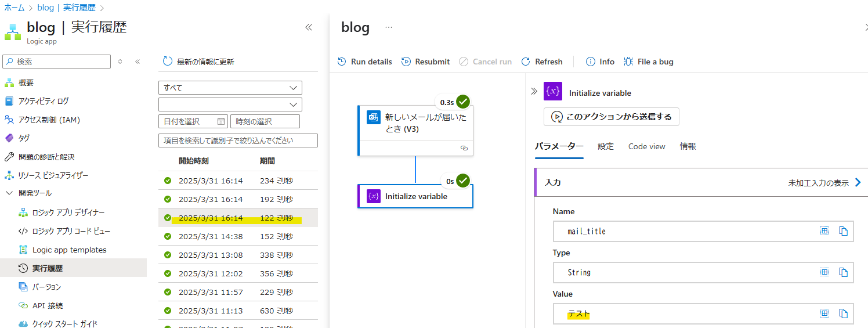Viewport: 868px width, 328px height.
Task: Open the empty filter dropdown below すべて
Action: click(230, 104)
